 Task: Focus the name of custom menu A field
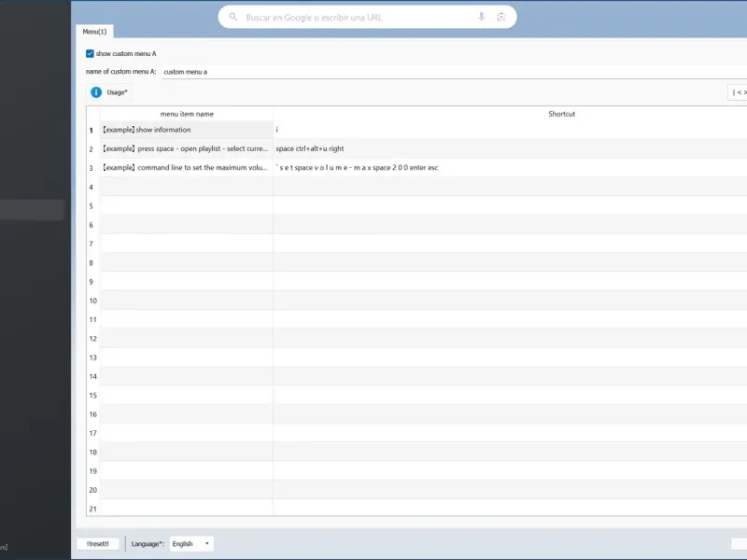click(455, 72)
